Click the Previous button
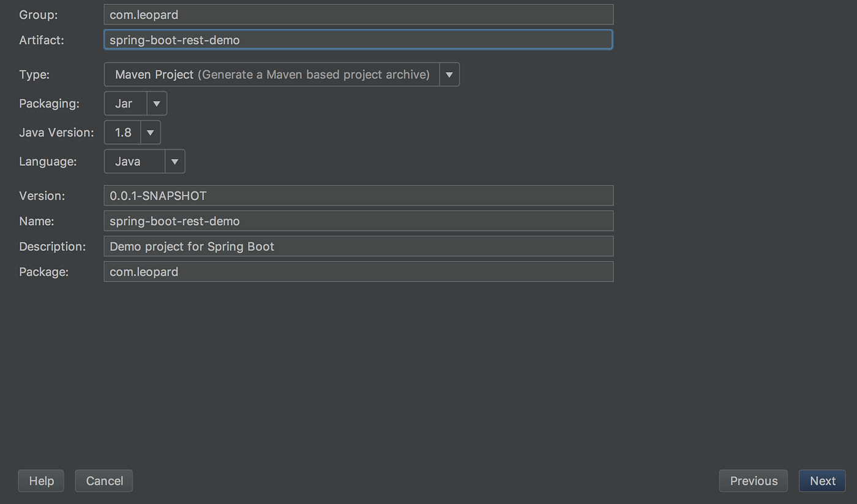Screen dimensions: 857x504 click(x=753, y=481)
